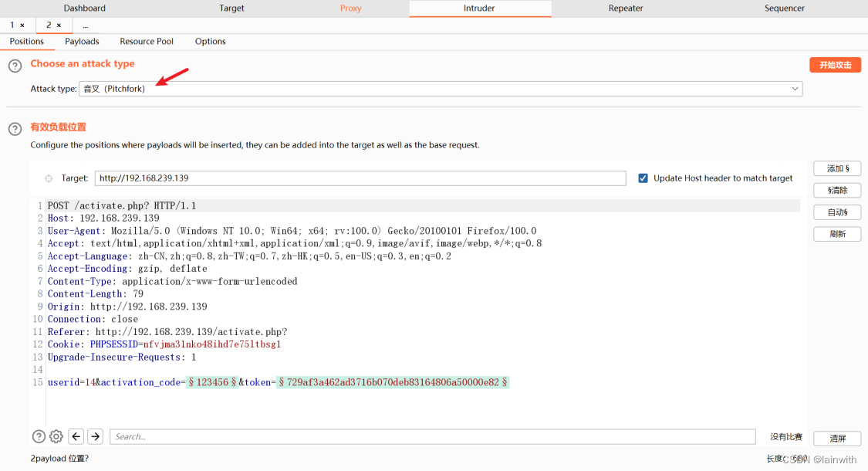Image resolution: width=868 pixels, height=471 pixels.
Task: Focus the Search input field
Action: tap(432, 437)
